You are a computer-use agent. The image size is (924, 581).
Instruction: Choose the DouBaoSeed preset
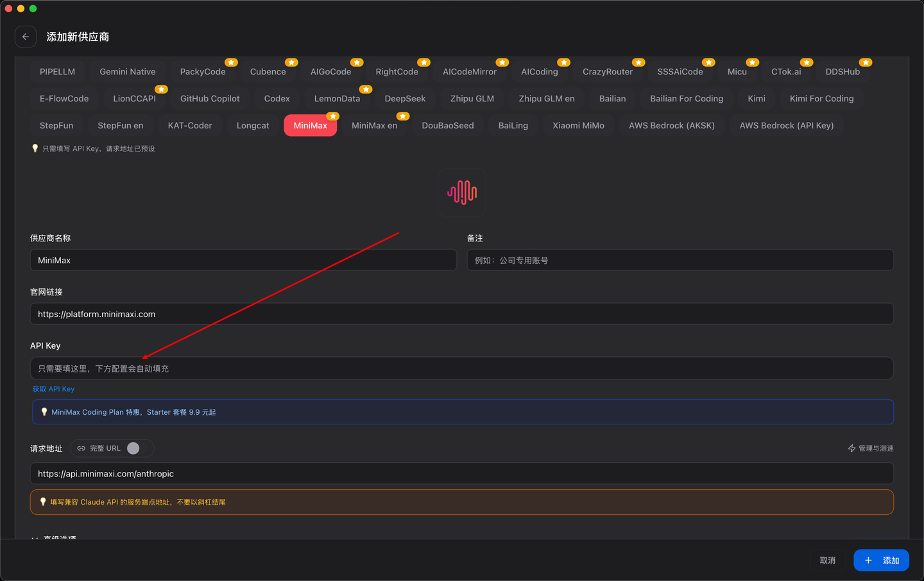[x=448, y=126]
